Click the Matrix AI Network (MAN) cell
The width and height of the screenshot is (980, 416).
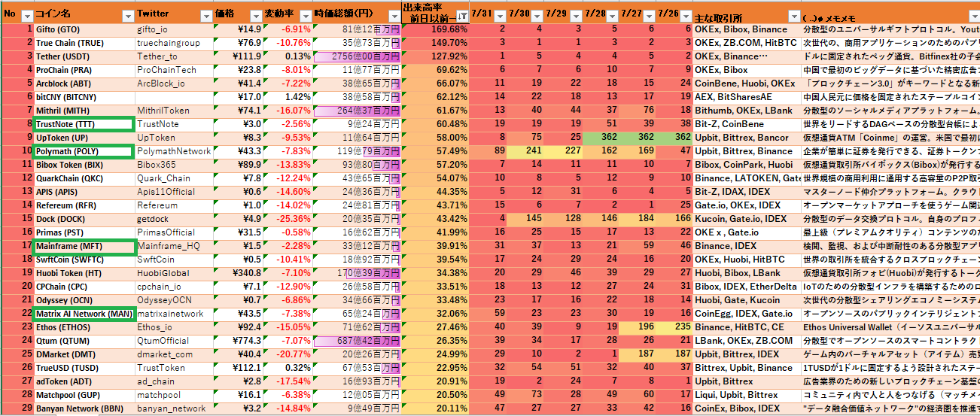coord(84,314)
